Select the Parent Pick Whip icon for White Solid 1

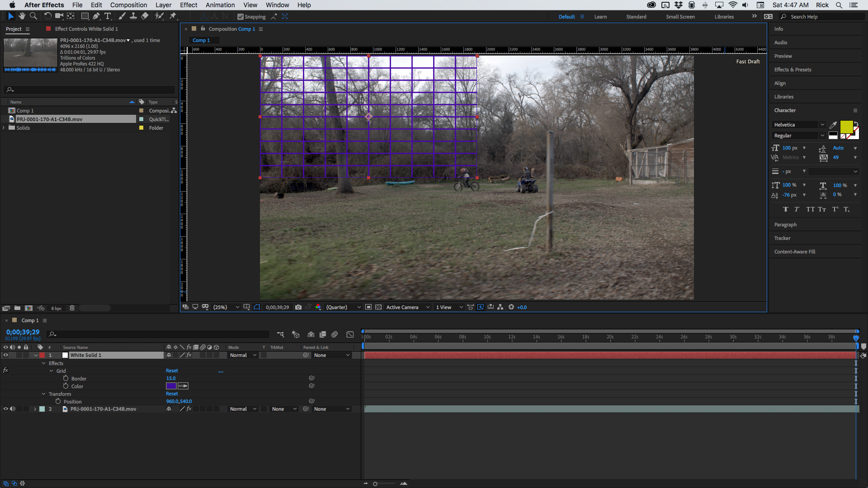tap(305, 355)
